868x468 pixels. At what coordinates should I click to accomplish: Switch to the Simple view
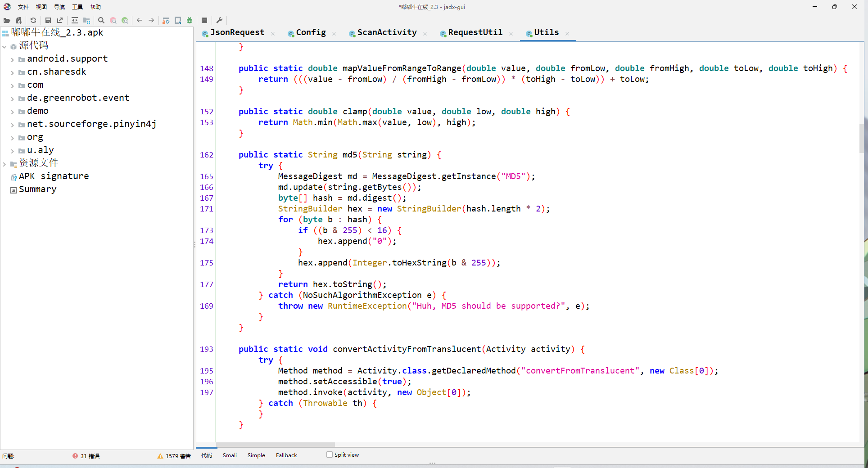point(256,455)
